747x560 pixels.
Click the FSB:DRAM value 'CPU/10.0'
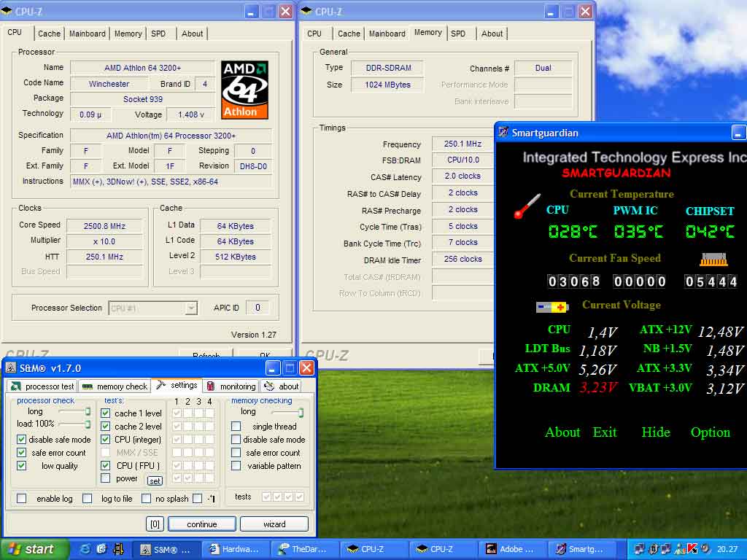463,160
